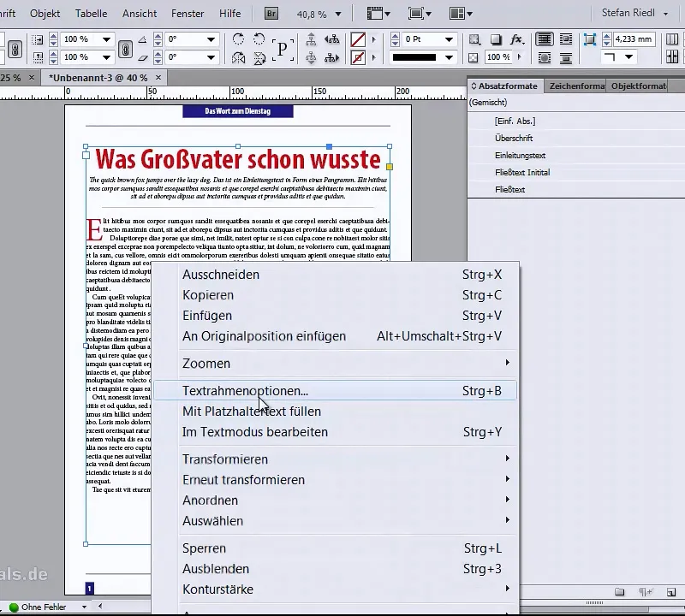Click the opacity checkerboard icon
This screenshot has width=685, height=616.
pos(474,57)
